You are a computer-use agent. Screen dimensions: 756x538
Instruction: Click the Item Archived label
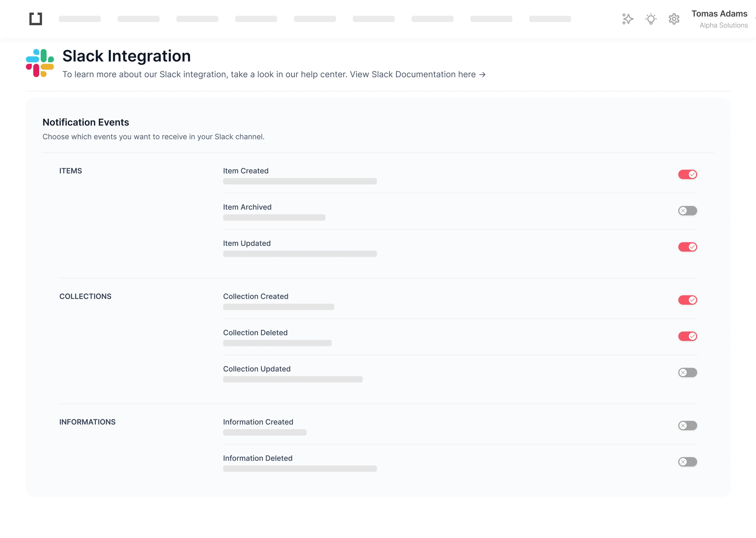click(x=247, y=207)
